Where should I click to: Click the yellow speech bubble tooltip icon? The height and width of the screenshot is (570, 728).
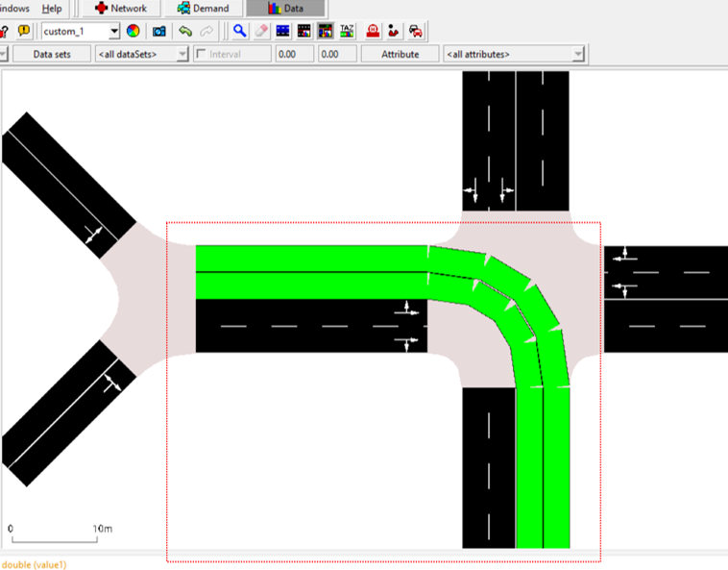[24, 32]
